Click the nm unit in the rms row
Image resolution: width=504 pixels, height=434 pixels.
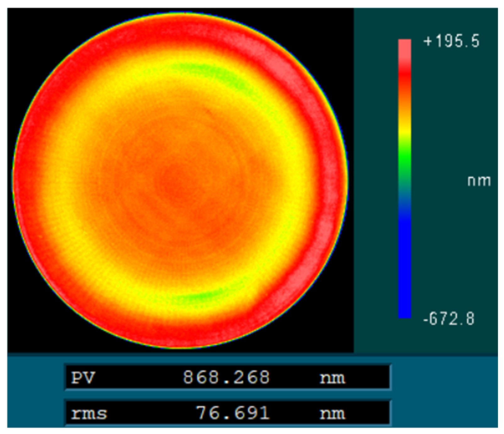332,414
